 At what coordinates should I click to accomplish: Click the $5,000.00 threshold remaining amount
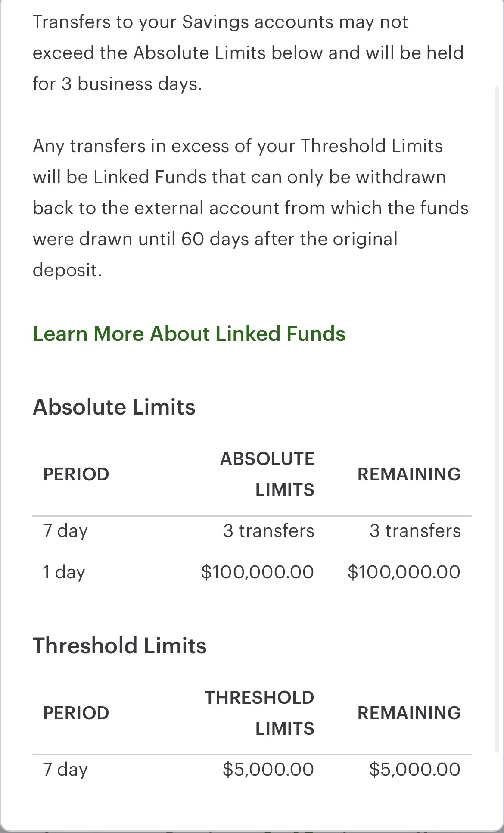tap(414, 770)
